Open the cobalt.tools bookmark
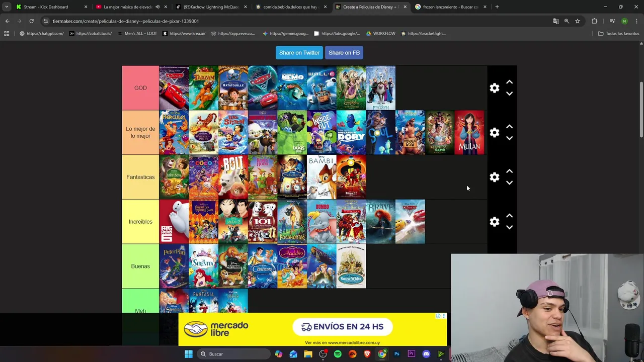The image size is (644, 362). click(x=91, y=34)
